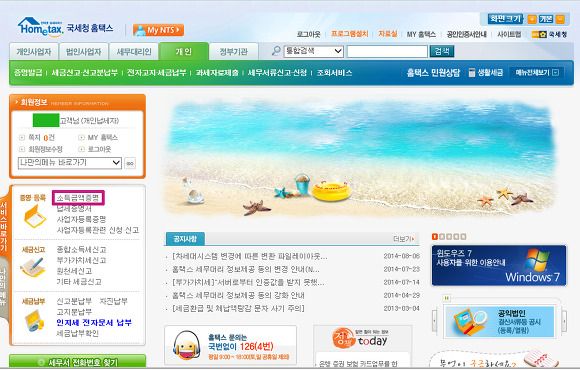Open the 부가가치세신고 link
This screenshot has height=370, width=580.
click(x=81, y=260)
